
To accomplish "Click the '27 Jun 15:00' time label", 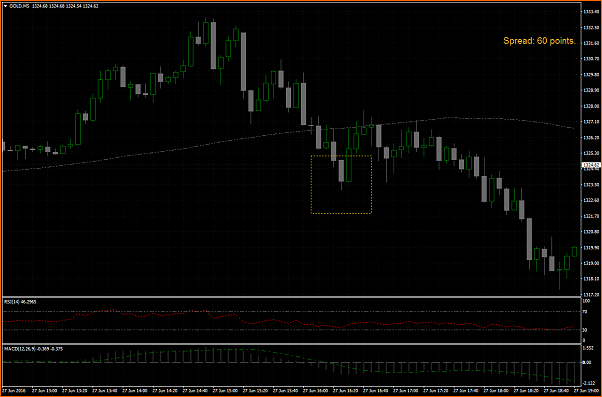I will (225, 390).
